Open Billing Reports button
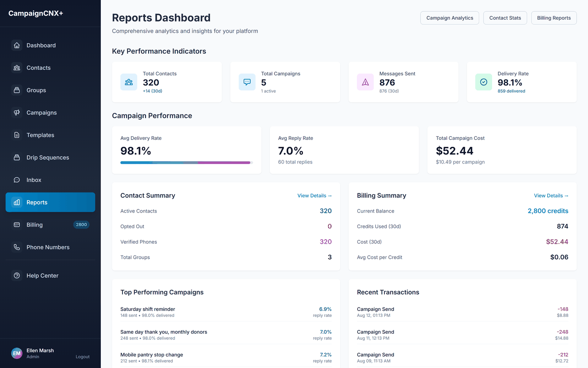The width and height of the screenshot is (588, 368). (x=554, y=18)
